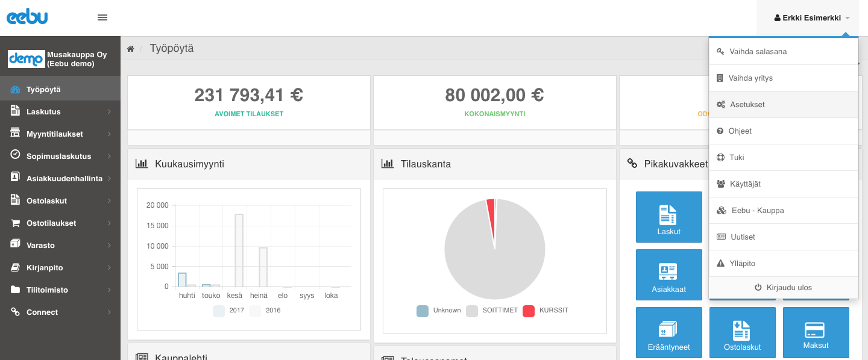Open the Erääntyneet shortcut tile
The height and width of the screenshot is (360, 868).
tap(669, 332)
